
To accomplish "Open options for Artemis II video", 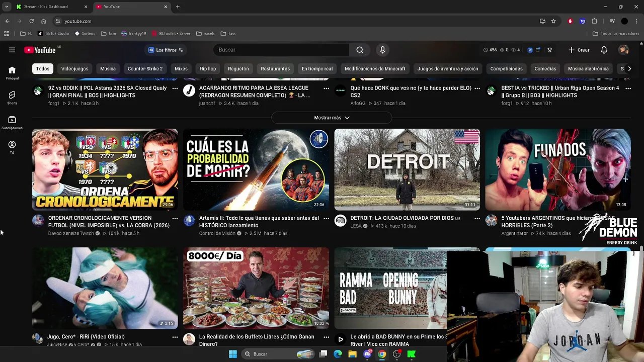I will [x=326, y=218].
